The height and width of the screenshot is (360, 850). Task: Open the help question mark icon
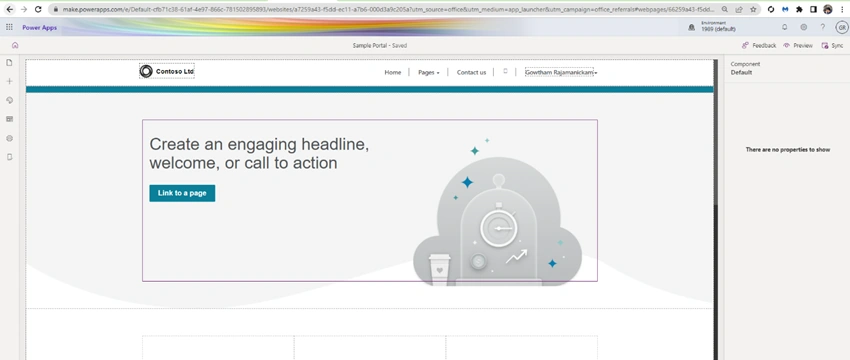823,27
